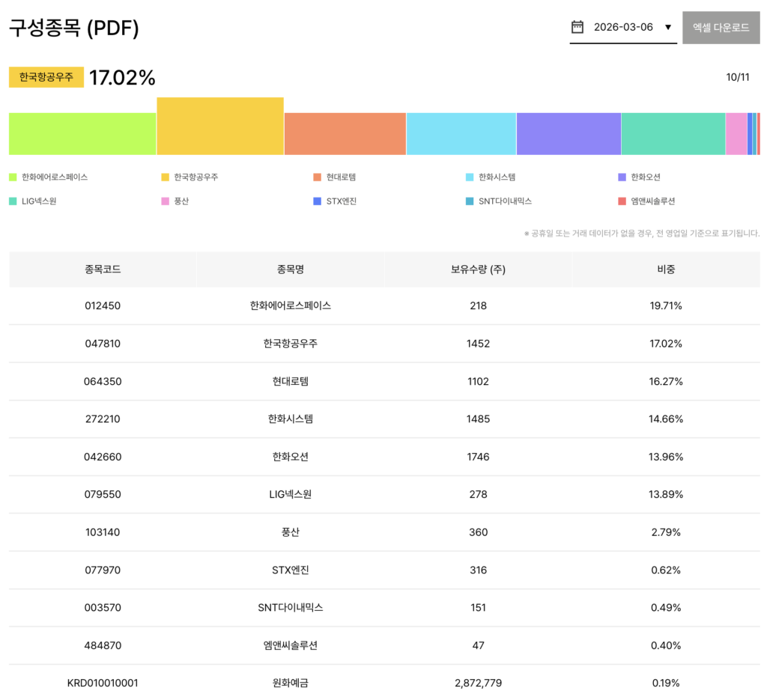Select the yellow 한국항공우주 bar segment
This screenshot has width=767, height=700.
[x=220, y=127]
